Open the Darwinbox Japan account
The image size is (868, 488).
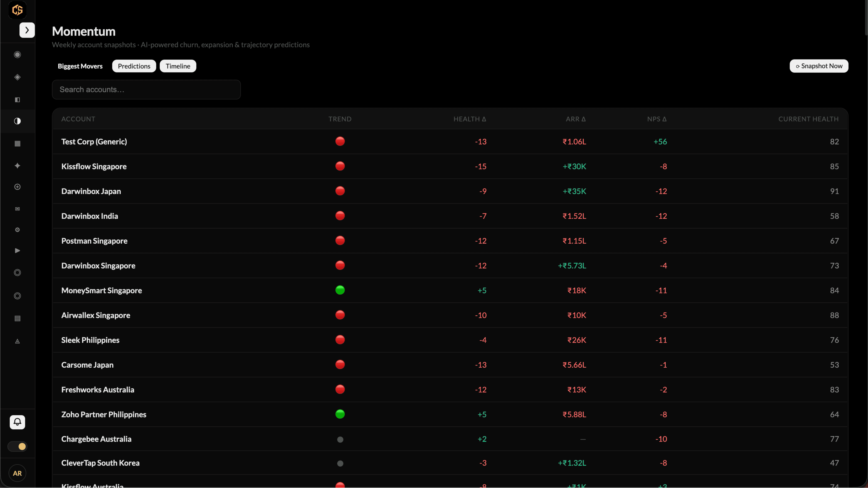point(91,191)
